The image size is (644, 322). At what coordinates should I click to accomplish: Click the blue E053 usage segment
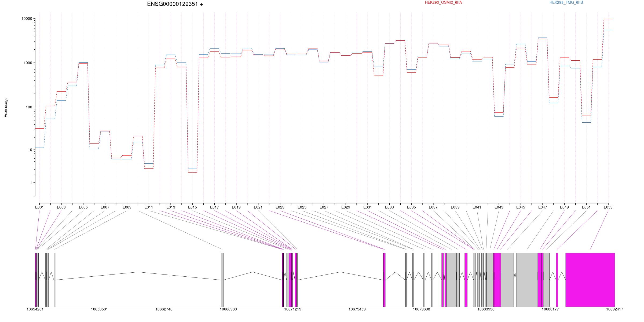tap(608, 30)
